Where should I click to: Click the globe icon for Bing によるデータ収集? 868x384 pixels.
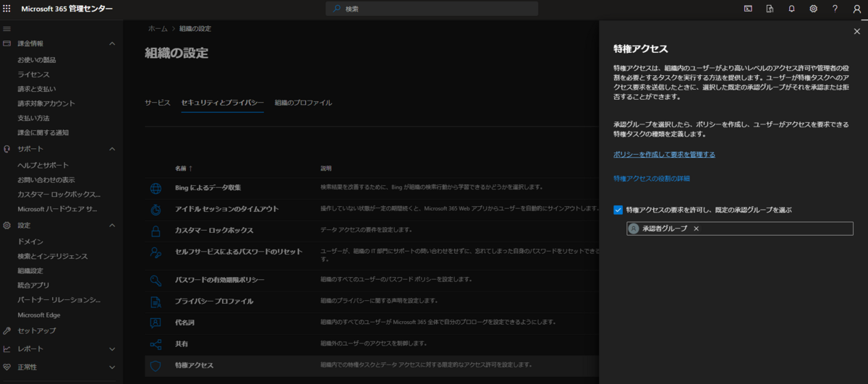tap(156, 188)
